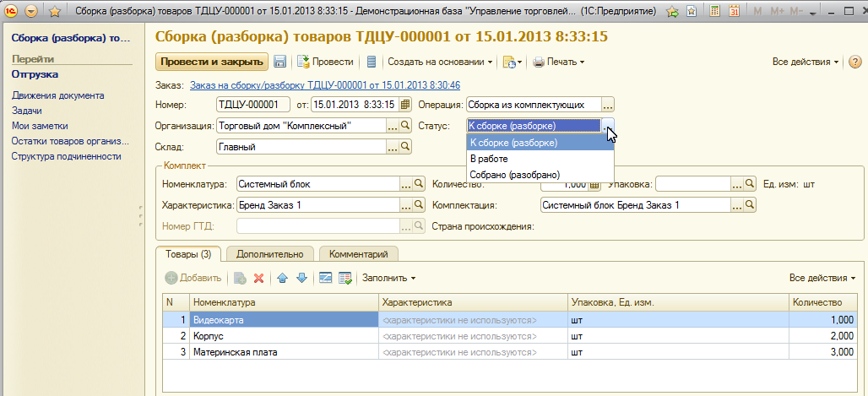The width and height of the screenshot is (868, 396).
Task: Choose 'Собрано (разобрано)' from status list
Action: 514,175
